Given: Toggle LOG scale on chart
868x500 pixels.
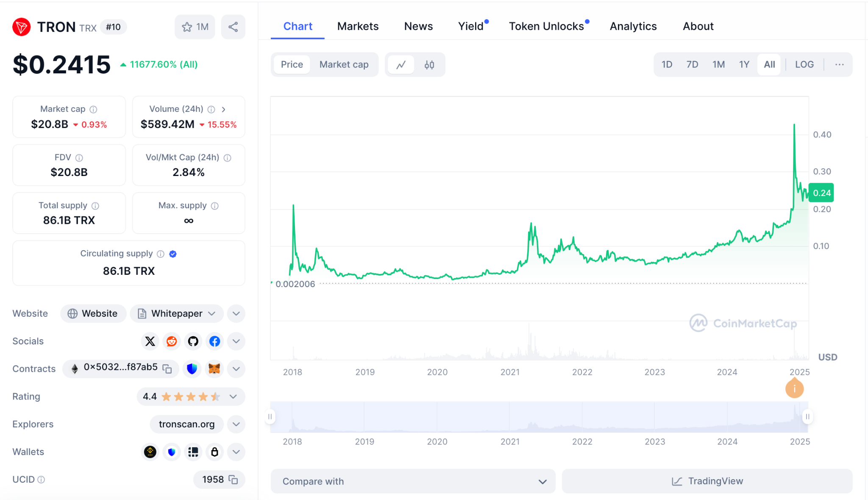Looking at the screenshot, I should pos(804,64).
